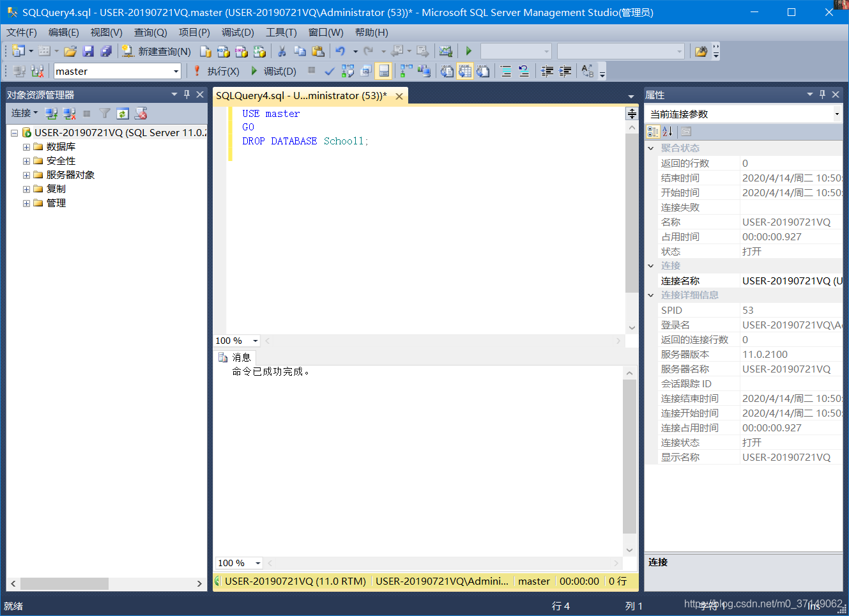Click the Copy icon in the toolbar
Screen dimensions: 849x616
point(300,51)
